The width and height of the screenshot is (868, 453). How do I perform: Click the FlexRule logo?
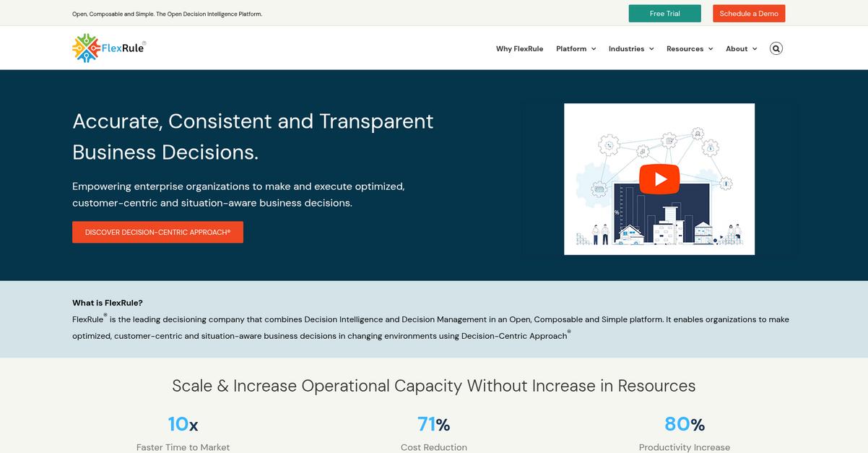point(109,48)
